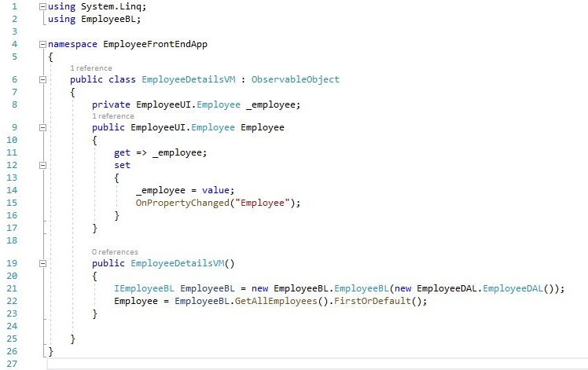
Task: Click the EmployeeDetailsVM class name on line 6
Action: click(189, 79)
